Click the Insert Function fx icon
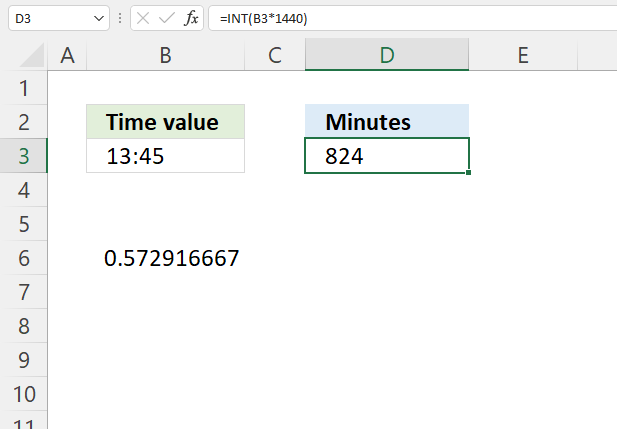 [x=191, y=18]
